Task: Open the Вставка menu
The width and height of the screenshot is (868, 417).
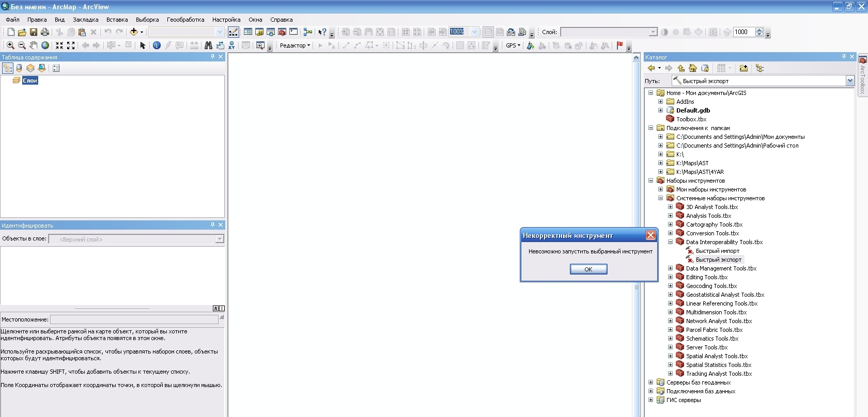Action: pyautogui.click(x=117, y=20)
